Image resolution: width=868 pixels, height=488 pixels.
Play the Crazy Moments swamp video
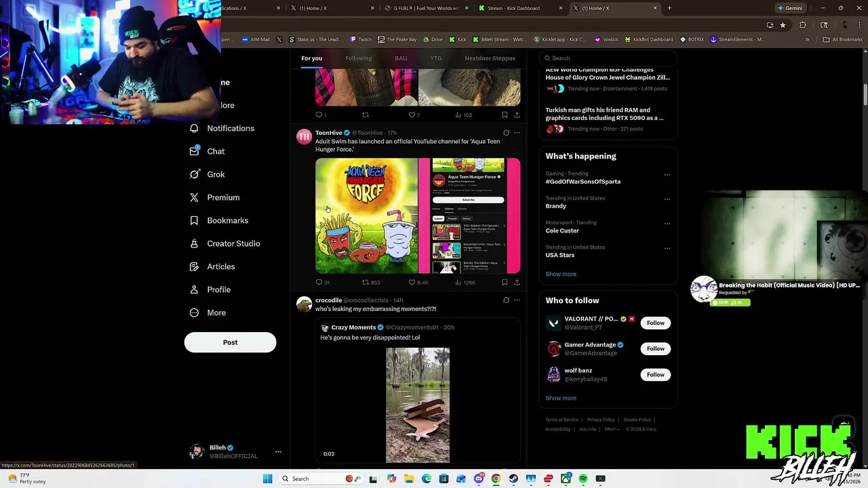pos(418,405)
